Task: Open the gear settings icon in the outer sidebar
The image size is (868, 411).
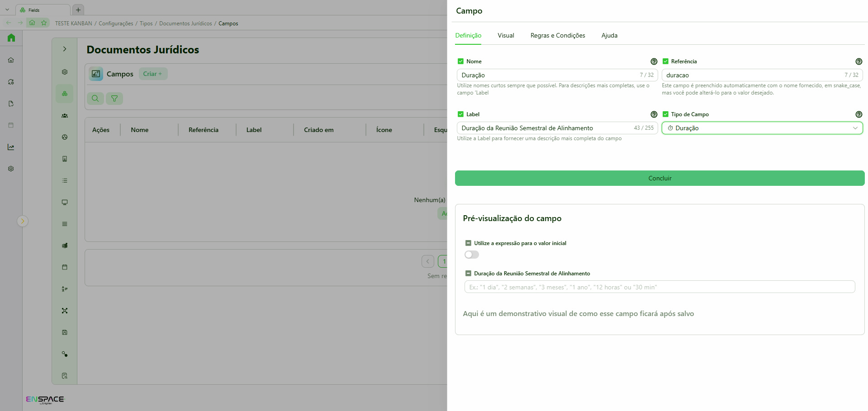Action: (11, 169)
